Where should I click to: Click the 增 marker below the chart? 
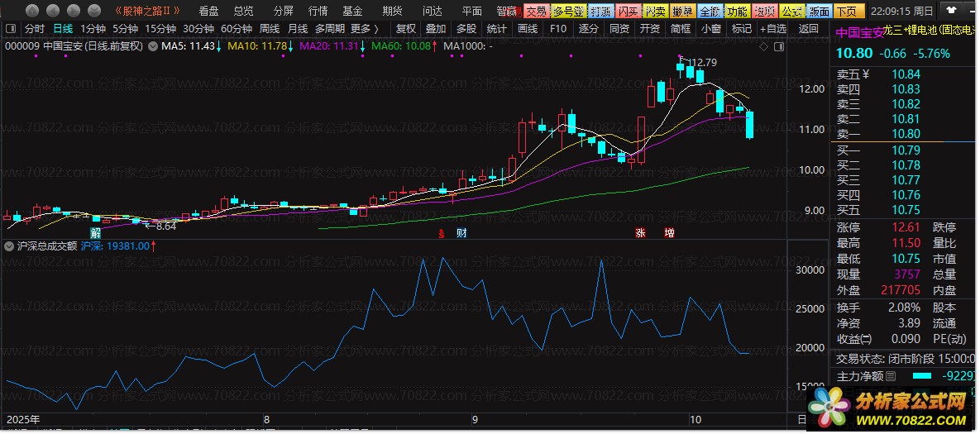669,234
